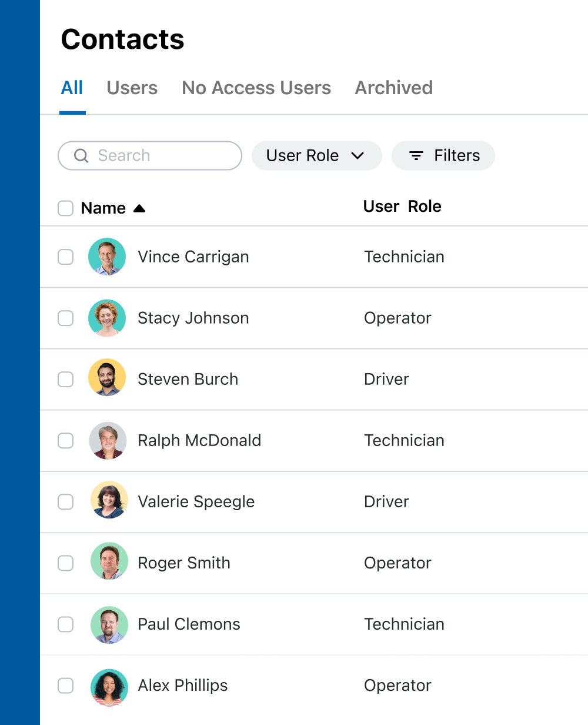
Task: Open the Users tab
Action: 132,88
